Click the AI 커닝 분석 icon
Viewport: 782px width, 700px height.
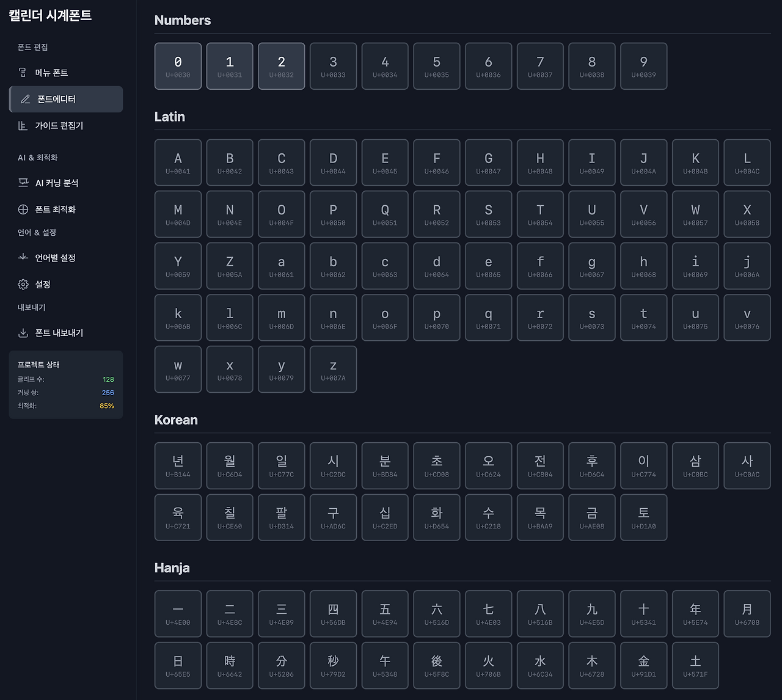(23, 183)
